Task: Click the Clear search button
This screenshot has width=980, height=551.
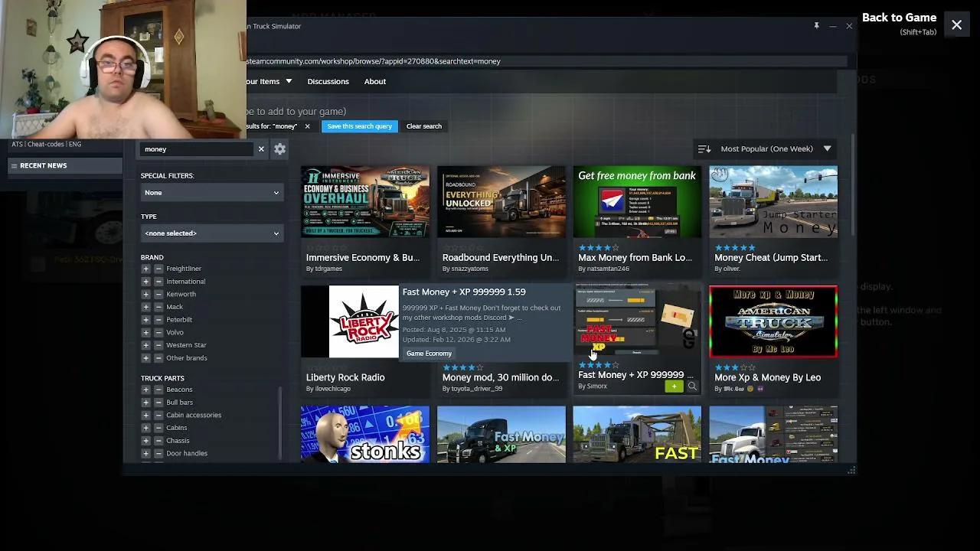Action: [424, 126]
